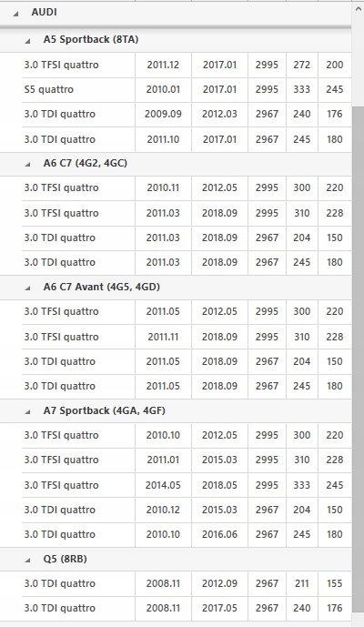
Task: Select Q5 3.0 TDI quattro ending 2017.05
Action: click(x=187, y=609)
